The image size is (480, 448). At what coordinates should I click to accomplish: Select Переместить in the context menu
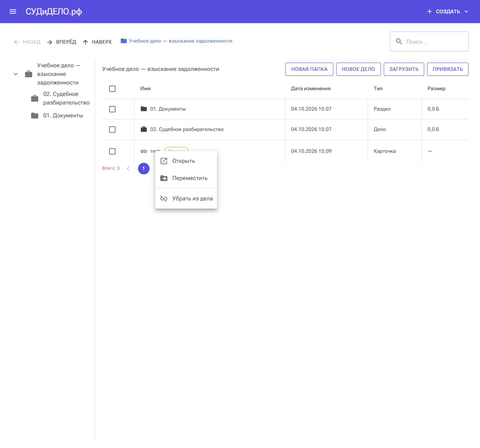[186, 178]
